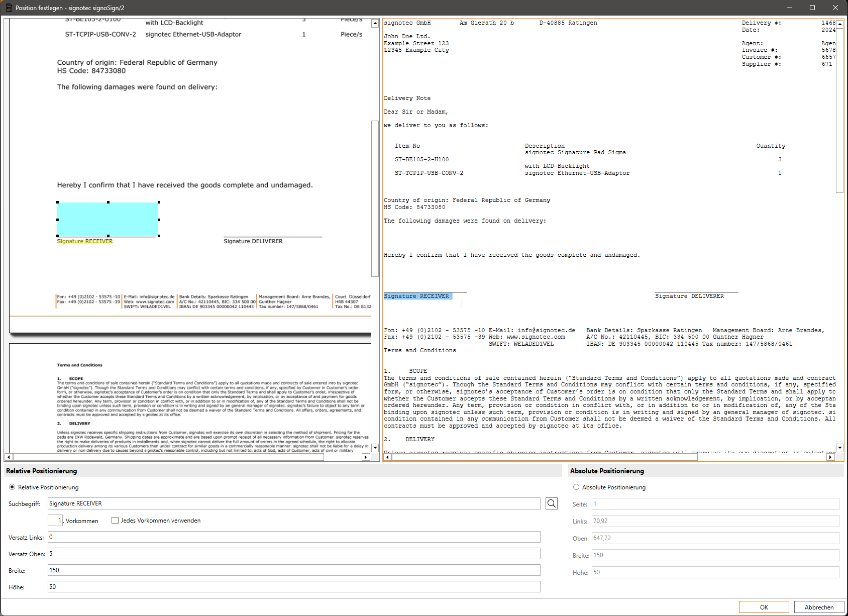The height and width of the screenshot is (616, 848).
Task: Click the Breite field under Relative Positionierung
Action: coord(294,570)
